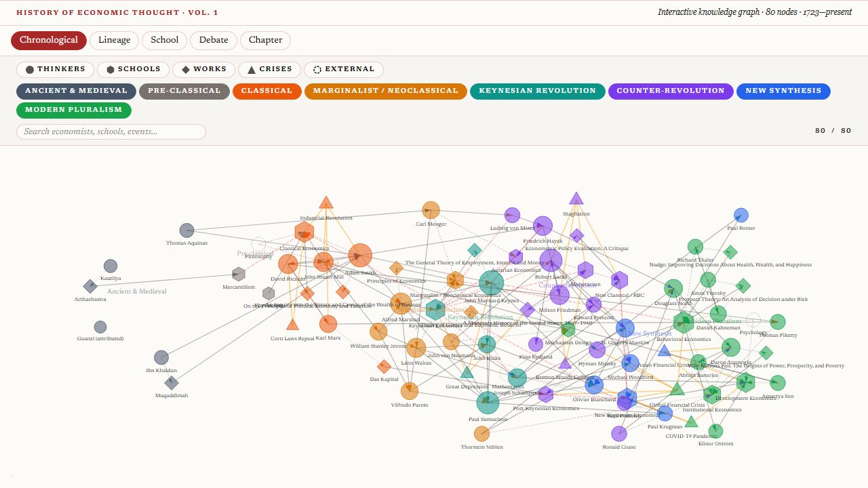Image resolution: width=868 pixels, height=488 pixels.
Task: Select the Das Kapital diamond node
Action: click(x=384, y=367)
